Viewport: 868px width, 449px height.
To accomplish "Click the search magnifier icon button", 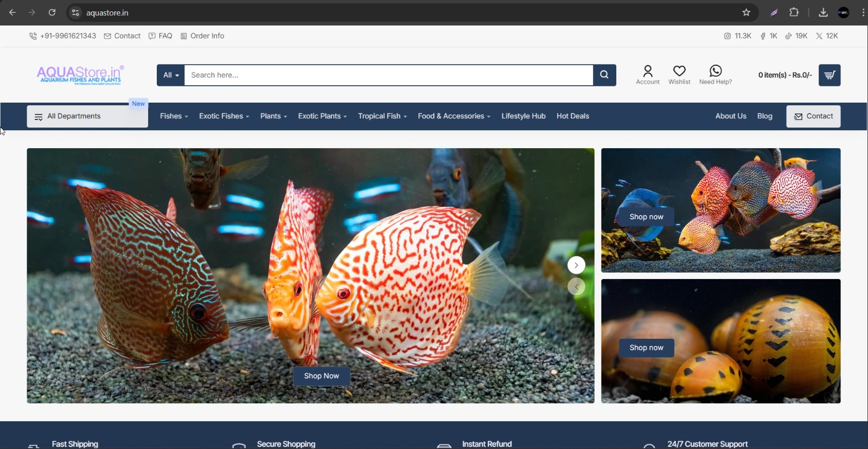I will click(604, 75).
